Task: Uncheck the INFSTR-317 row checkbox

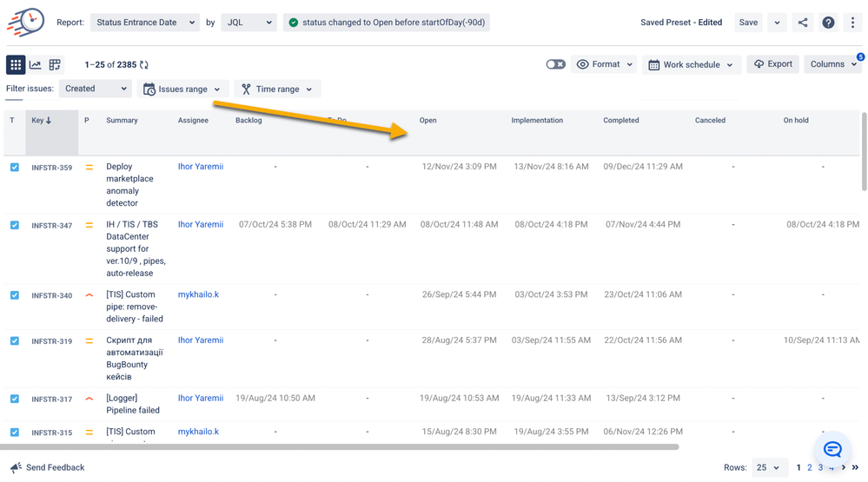Action: click(15, 399)
